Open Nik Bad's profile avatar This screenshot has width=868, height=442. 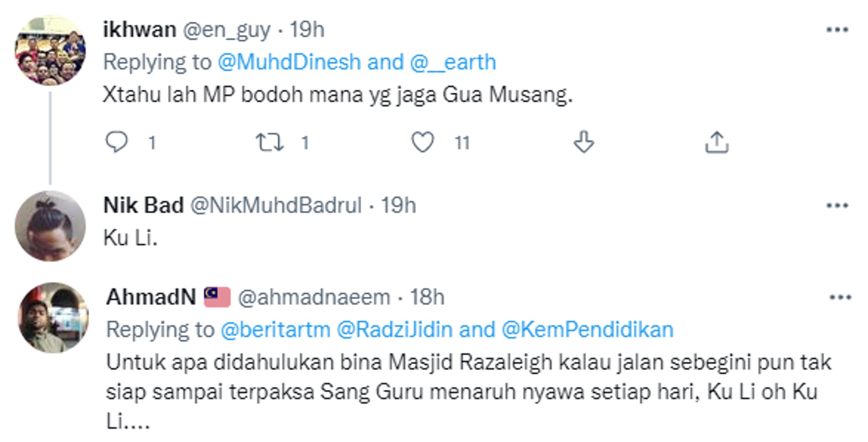(x=50, y=226)
